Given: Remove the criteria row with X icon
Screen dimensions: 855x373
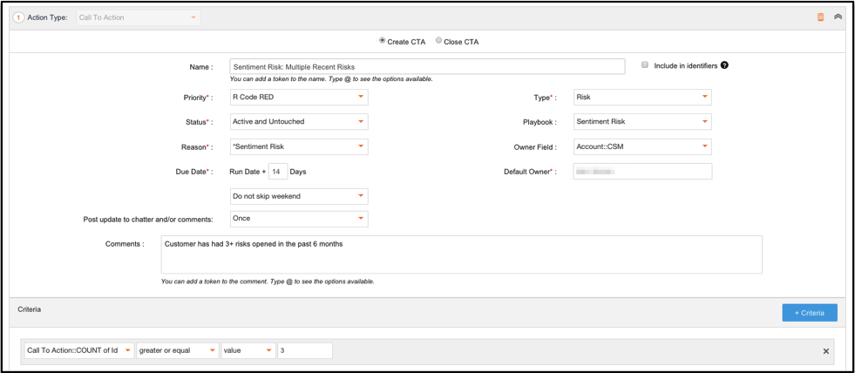Looking at the screenshot, I should [x=826, y=351].
